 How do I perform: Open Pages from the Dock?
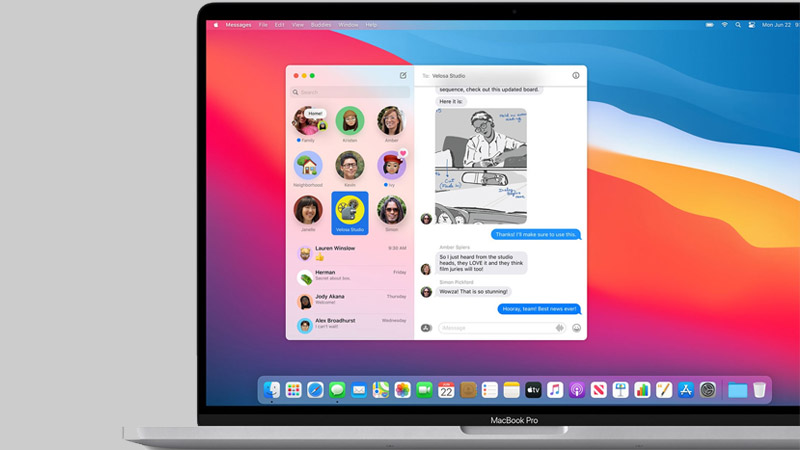664,390
